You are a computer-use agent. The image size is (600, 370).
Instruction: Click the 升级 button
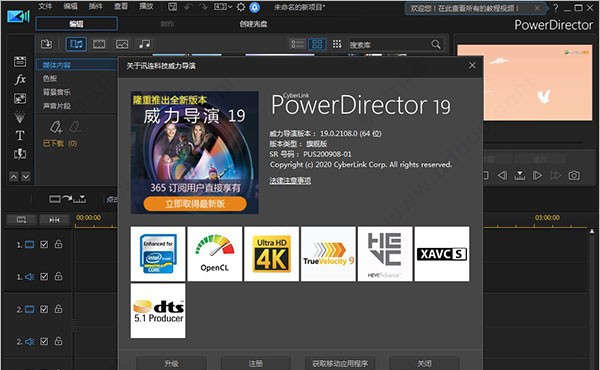[x=171, y=363]
